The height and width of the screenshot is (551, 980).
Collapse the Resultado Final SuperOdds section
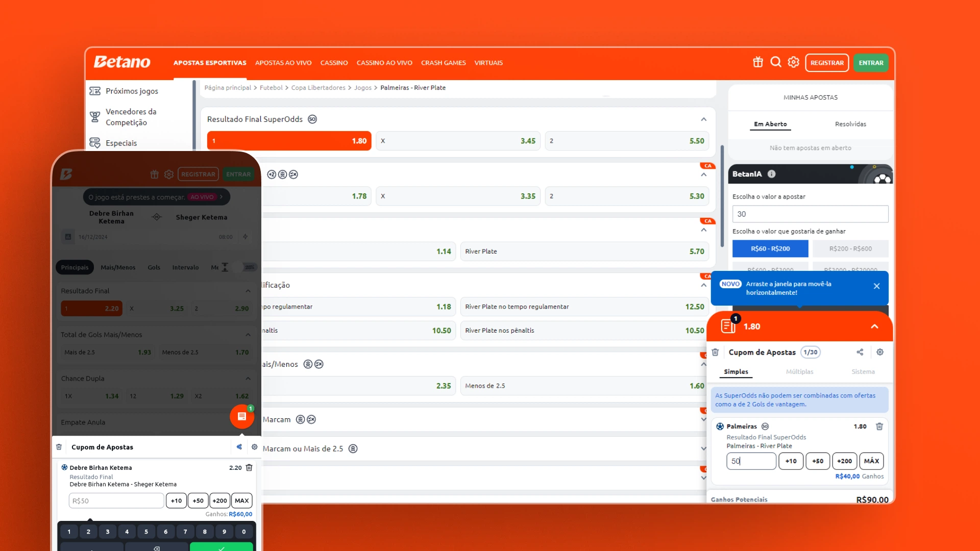(703, 119)
